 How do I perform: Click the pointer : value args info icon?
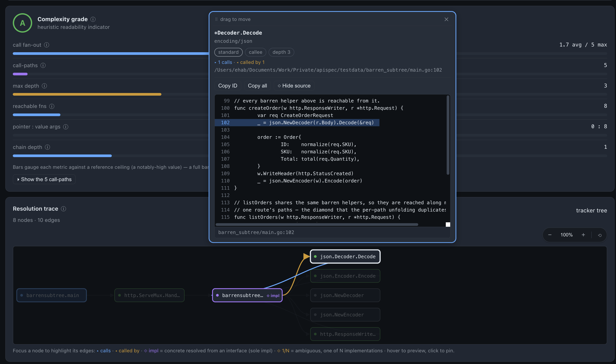(x=66, y=127)
